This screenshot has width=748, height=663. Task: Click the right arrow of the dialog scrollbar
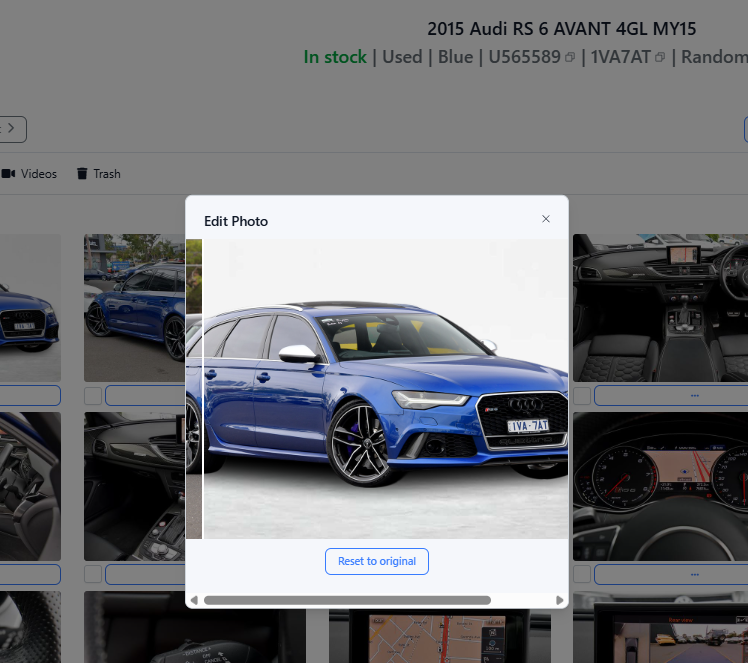(560, 600)
